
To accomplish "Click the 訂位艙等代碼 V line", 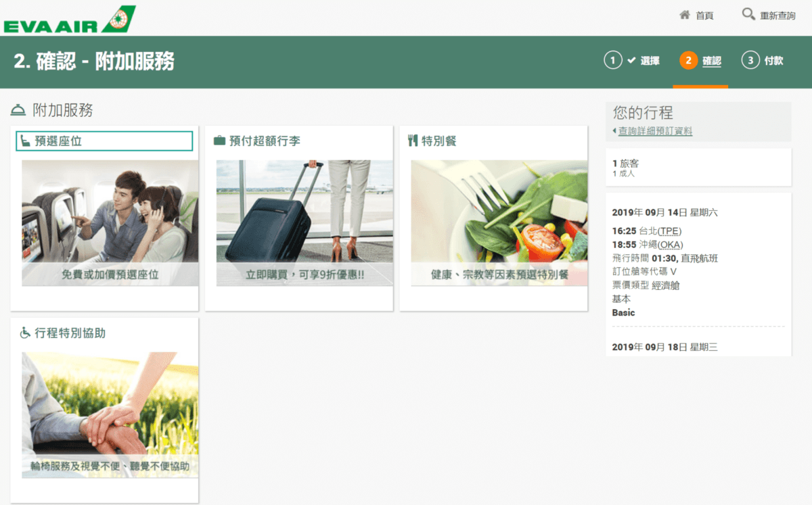I will click(645, 271).
